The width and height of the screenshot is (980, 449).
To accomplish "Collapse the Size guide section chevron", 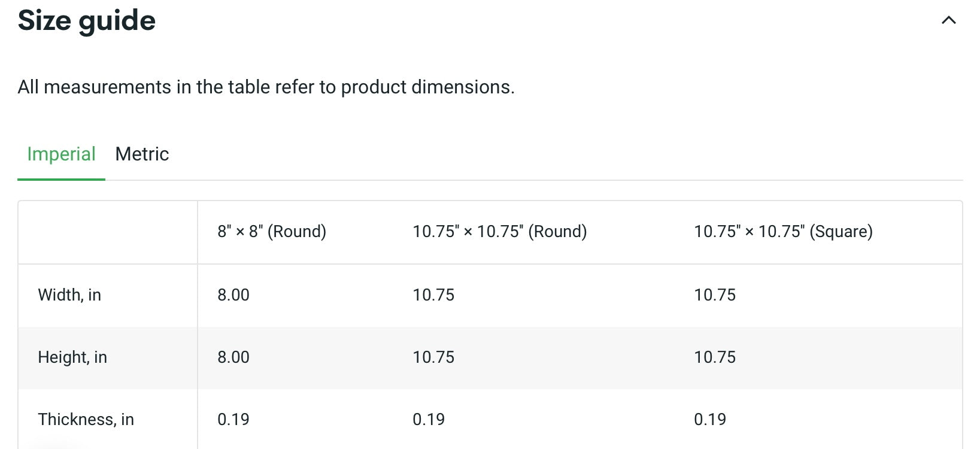I will coord(948,20).
